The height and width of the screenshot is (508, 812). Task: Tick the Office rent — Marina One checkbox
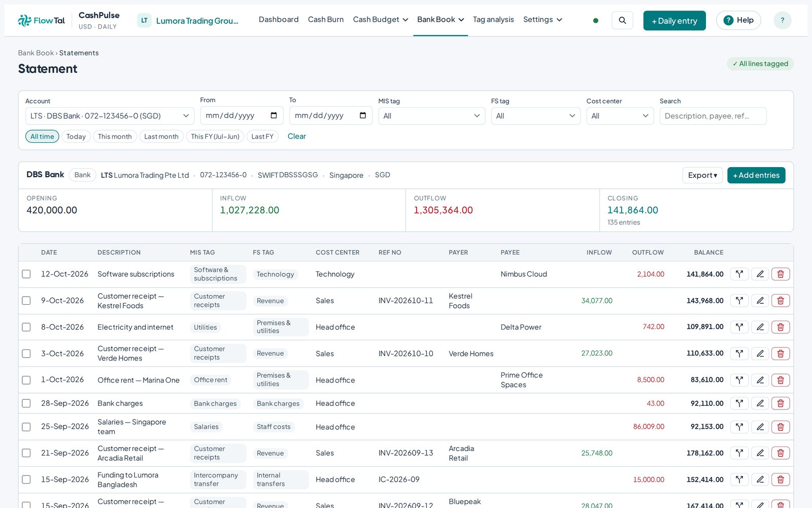pos(26,380)
